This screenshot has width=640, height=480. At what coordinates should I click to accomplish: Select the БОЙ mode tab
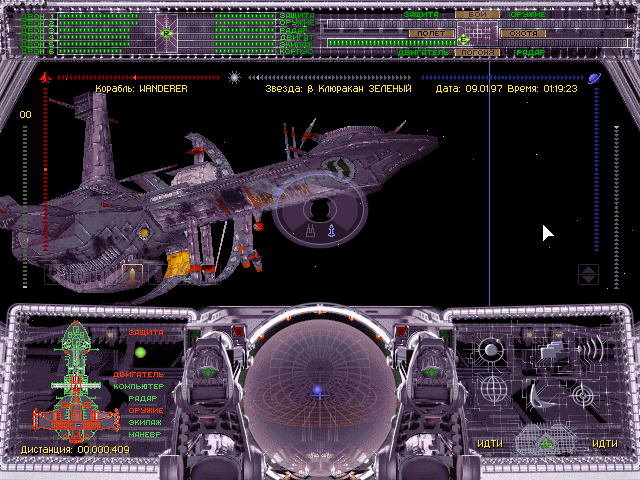click(477, 14)
